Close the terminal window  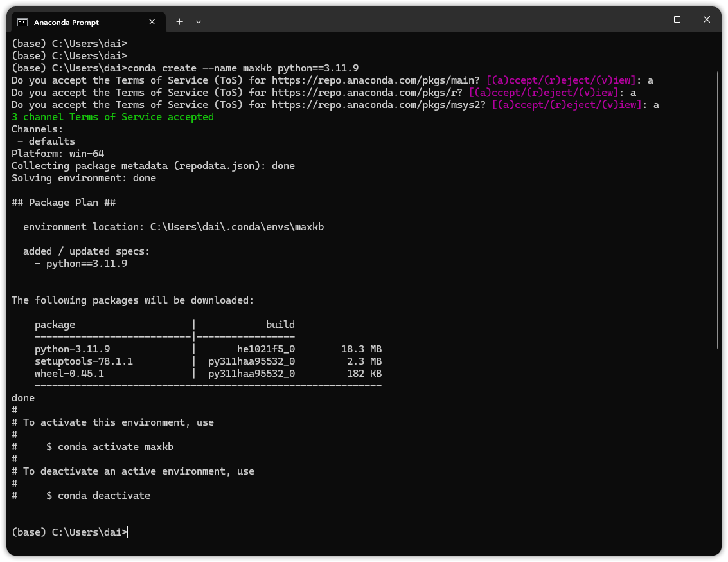pos(706,19)
